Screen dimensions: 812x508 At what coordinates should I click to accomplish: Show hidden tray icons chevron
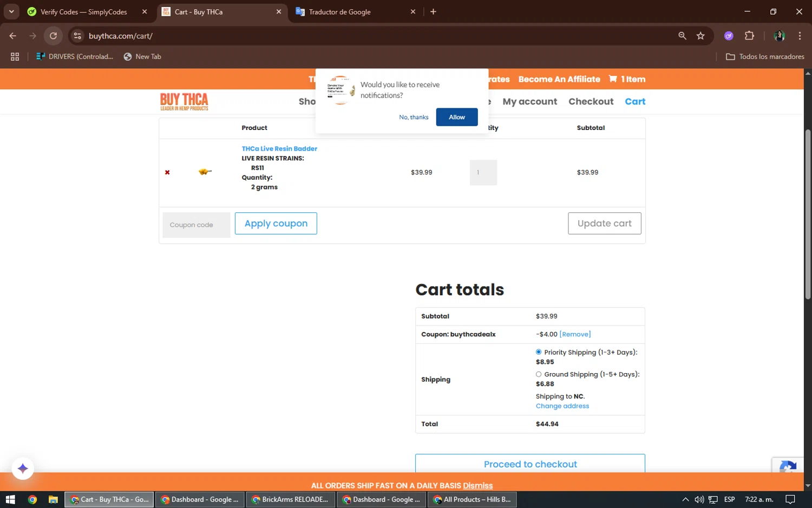tap(685, 499)
